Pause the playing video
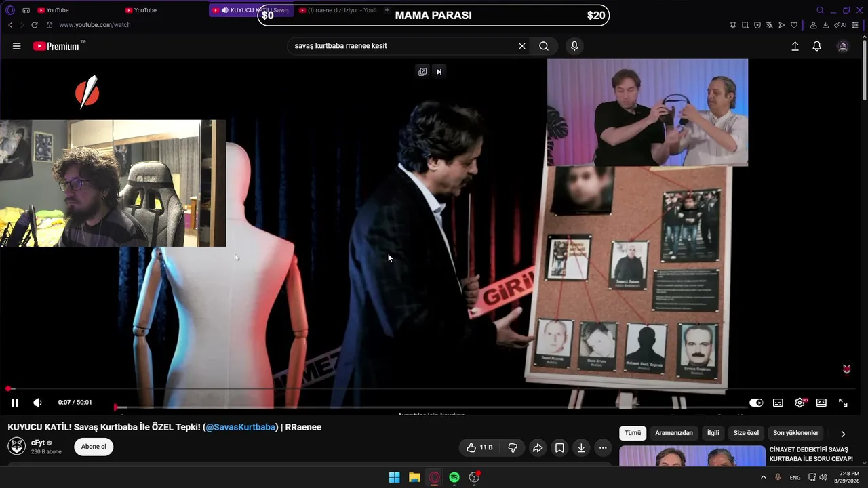The width and height of the screenshot is (868, 488). [15, 403]
